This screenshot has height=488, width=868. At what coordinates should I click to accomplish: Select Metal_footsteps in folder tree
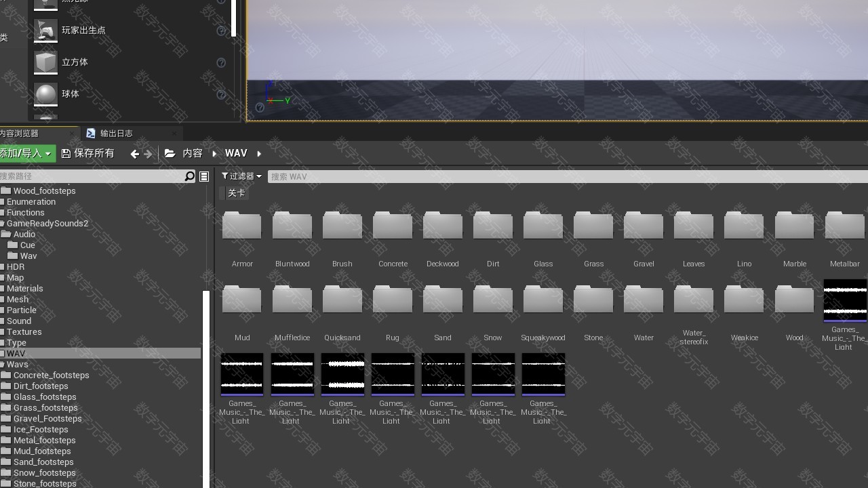44,441
